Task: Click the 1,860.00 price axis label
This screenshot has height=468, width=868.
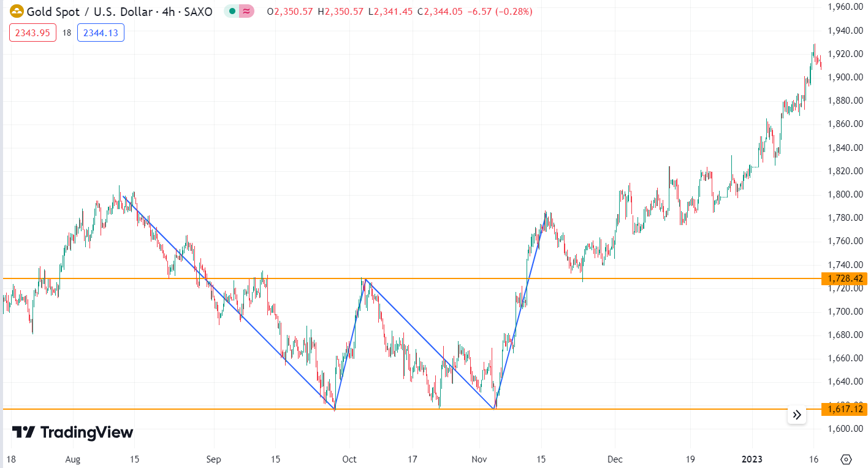Action: coord(845,124)
